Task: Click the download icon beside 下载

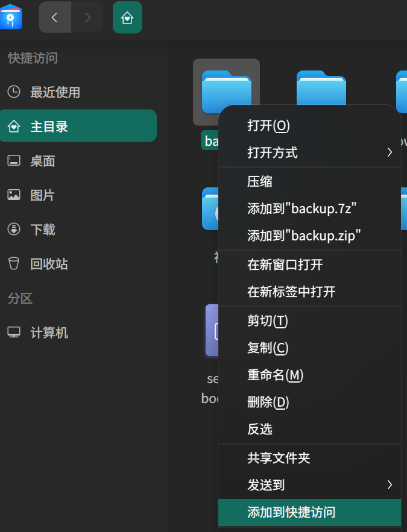Action: click(x=14, y=229)
